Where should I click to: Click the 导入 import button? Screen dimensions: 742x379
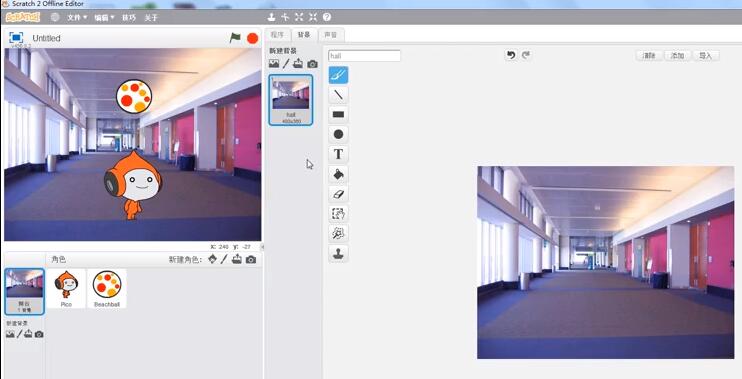tap(706, 56)
